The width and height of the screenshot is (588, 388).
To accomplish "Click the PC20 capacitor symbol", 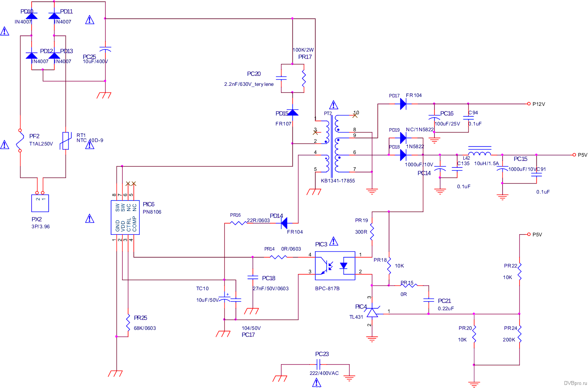I will 281,78.
